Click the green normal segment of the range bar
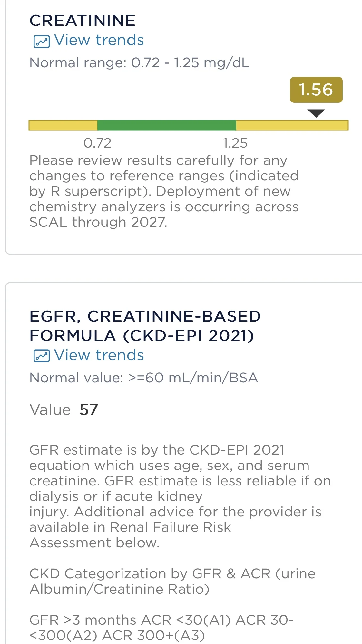This screenshot has height=644, width=362. pos(166,125)
